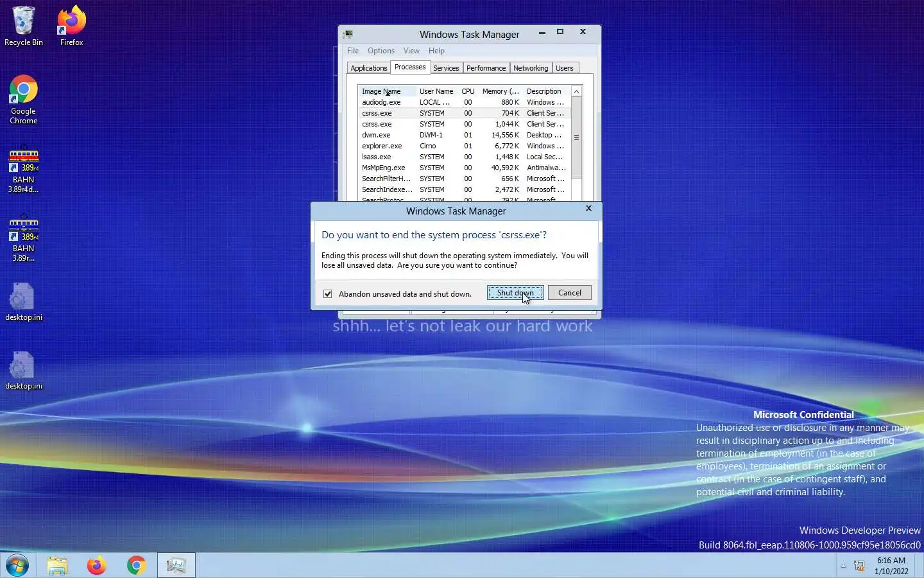Screen dimensions: 924x578
Task: Switch to the Services tab
Action: click(x=446, y=68)
